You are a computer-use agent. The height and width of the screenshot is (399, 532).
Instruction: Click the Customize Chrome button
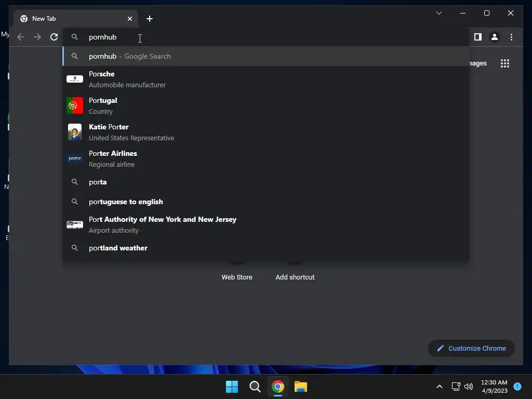(471, 349)
